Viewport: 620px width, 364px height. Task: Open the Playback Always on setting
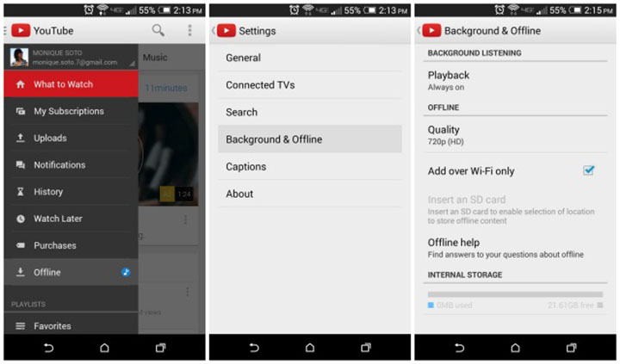click(515, 80)
